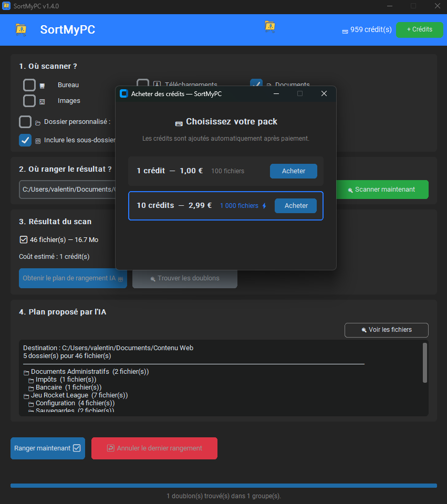Click the folder icon before Bancaire

pos(31,388)
